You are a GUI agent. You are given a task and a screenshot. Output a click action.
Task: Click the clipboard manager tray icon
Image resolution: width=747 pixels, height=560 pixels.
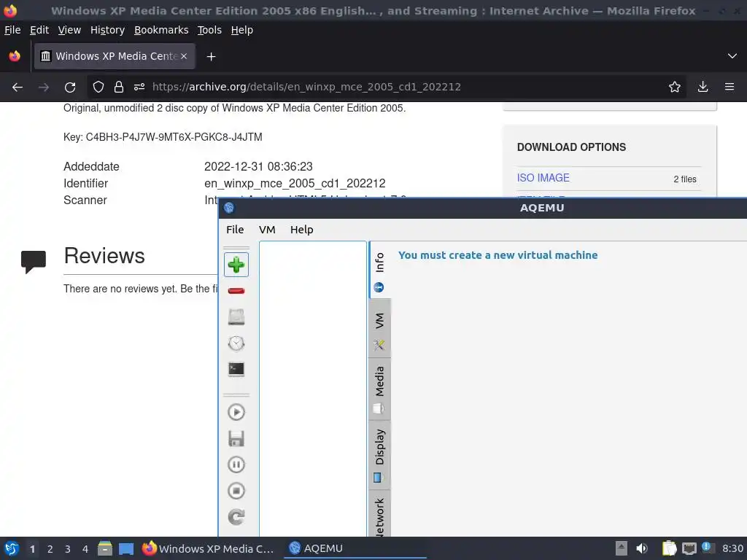click(669, 548)
